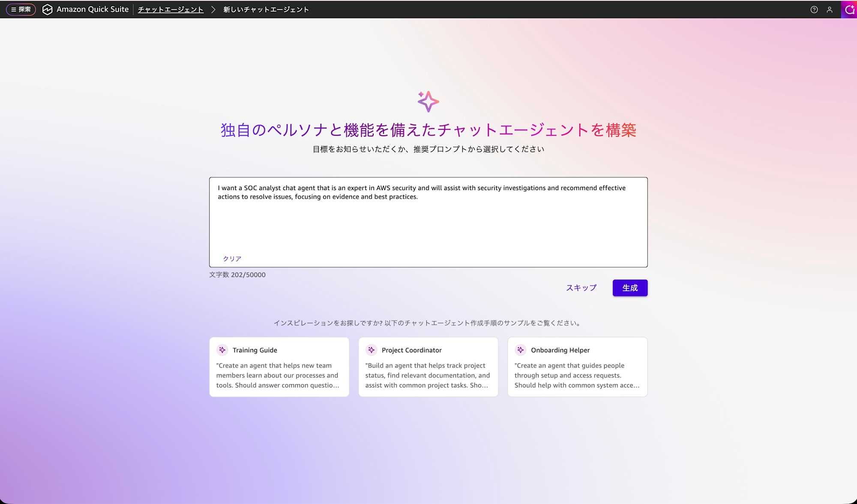Select 新しいチャットエージェント breadcrumb item
The image size is (857, 504).
pos(266,9)
